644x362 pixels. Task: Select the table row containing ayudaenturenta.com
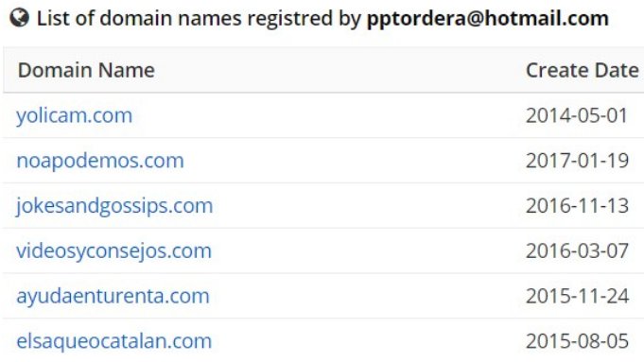coord(323,296)
